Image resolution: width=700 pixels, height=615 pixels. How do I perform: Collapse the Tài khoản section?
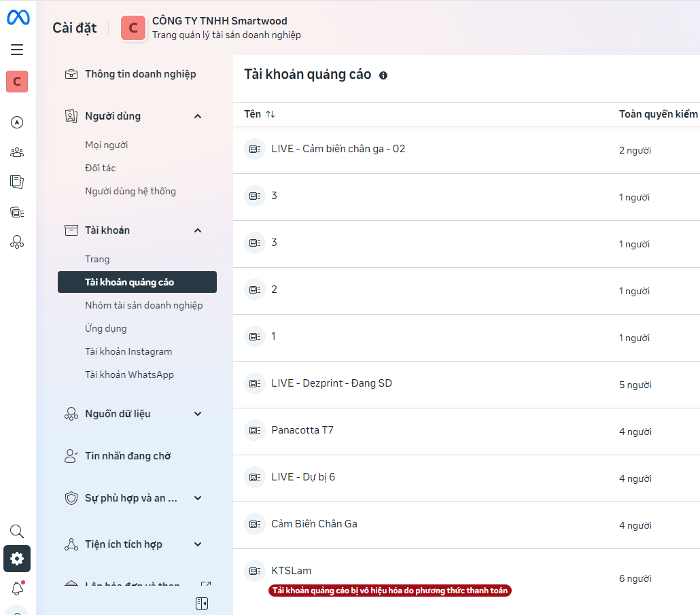point(198,230)
